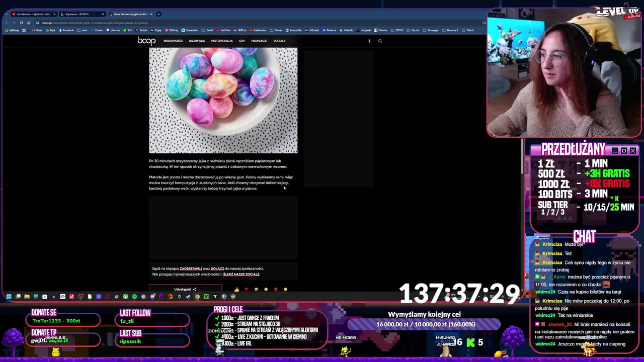644x362 pixels.
Task: Click the marbled Easter eggs image
Action: pyautogui.click(x=223, y=101)
